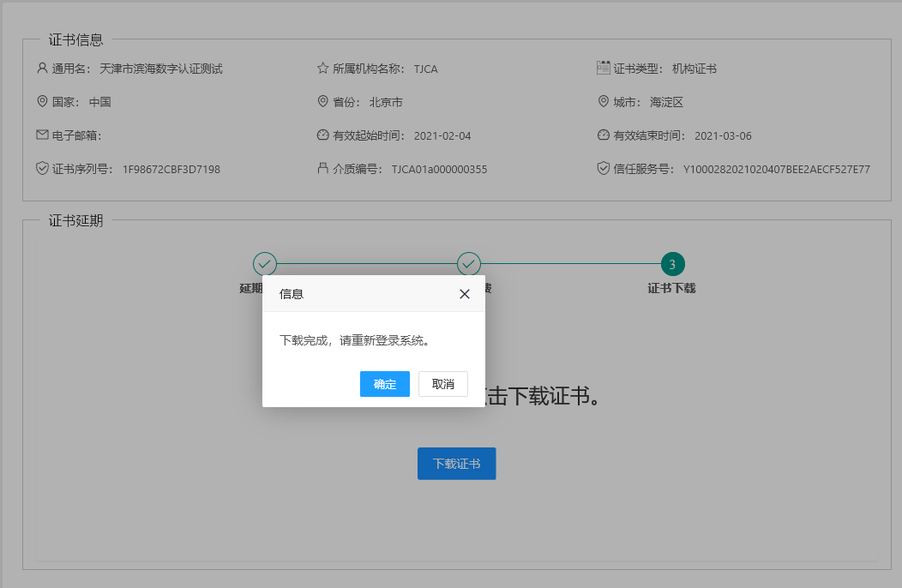
Task: Click the clock icon beside 有效结束时间
Action: click(603, 135)
